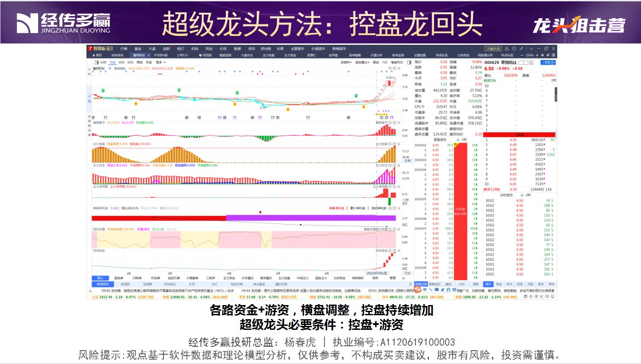
Task: Click the 累计净利润 legend toggle
Action: [357, 208]
